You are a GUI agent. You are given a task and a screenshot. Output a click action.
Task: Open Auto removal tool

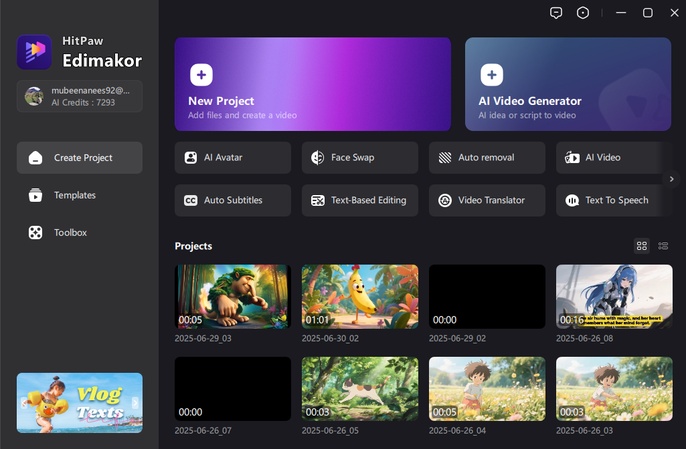[x=487, y=158]
